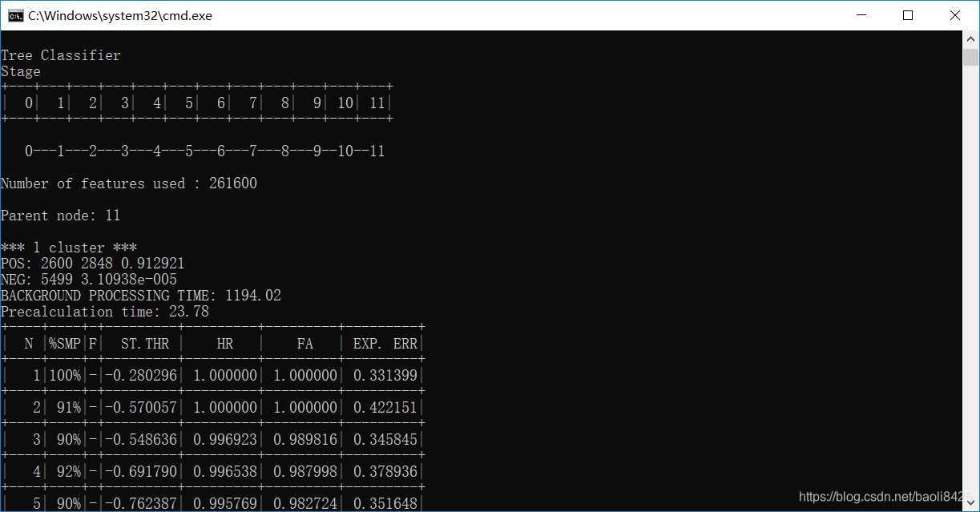The width and height of the screenshot is (980, 512).
Task: Click 'BACKGROUND PROCESSING TIME: 1194.02' line
Action: [x=141, y=296]
